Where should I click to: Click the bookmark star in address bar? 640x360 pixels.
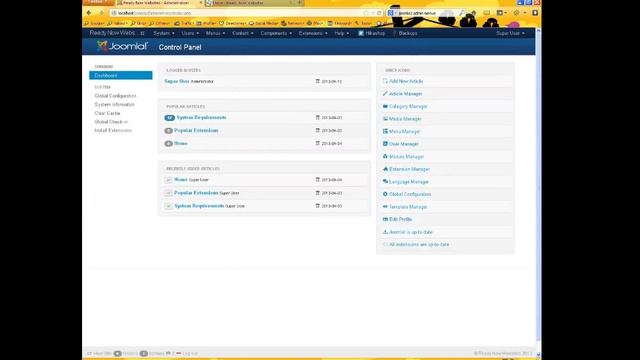click(366, 13)
